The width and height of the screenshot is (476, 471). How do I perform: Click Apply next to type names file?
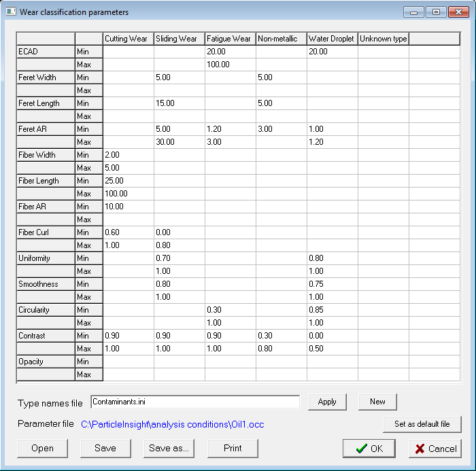[x=327, y=402]
